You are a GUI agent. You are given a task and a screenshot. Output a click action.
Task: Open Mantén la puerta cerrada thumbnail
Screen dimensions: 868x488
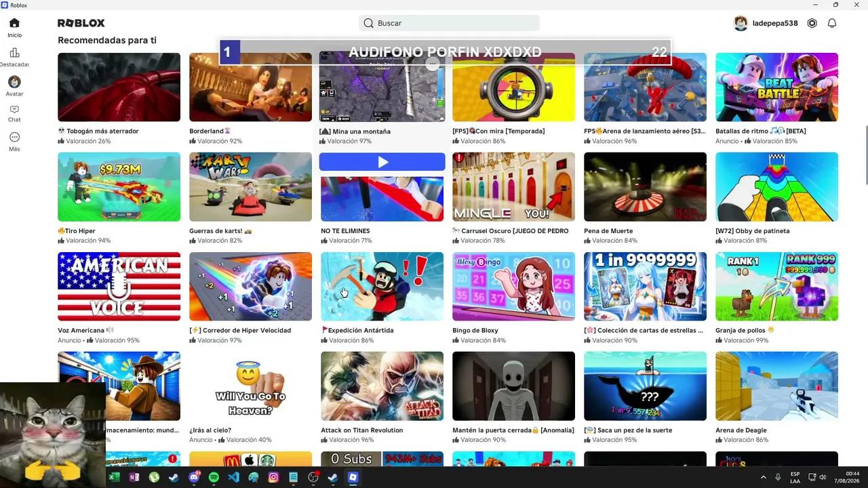point(513,386)
